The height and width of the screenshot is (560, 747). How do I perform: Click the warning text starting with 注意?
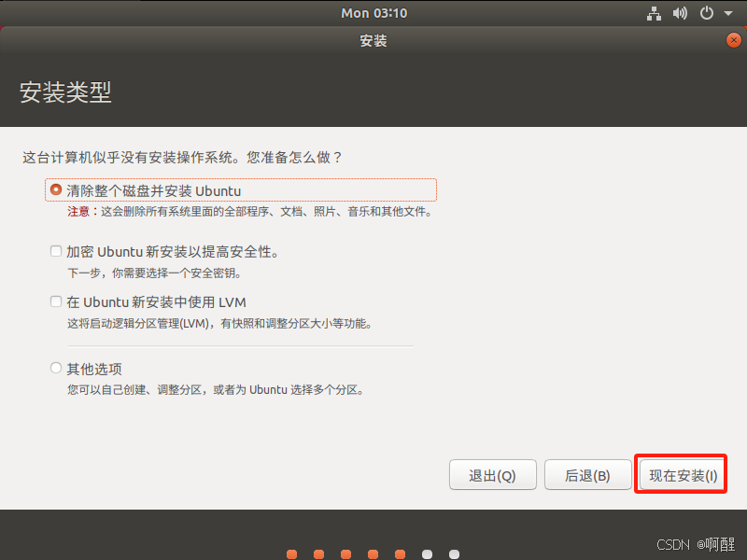[x=249, y=212]
